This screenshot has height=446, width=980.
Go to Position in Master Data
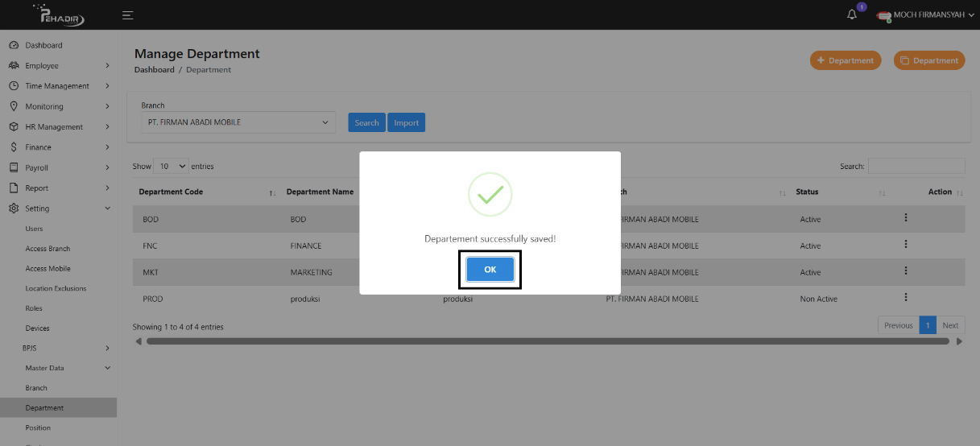click(38, 427)
